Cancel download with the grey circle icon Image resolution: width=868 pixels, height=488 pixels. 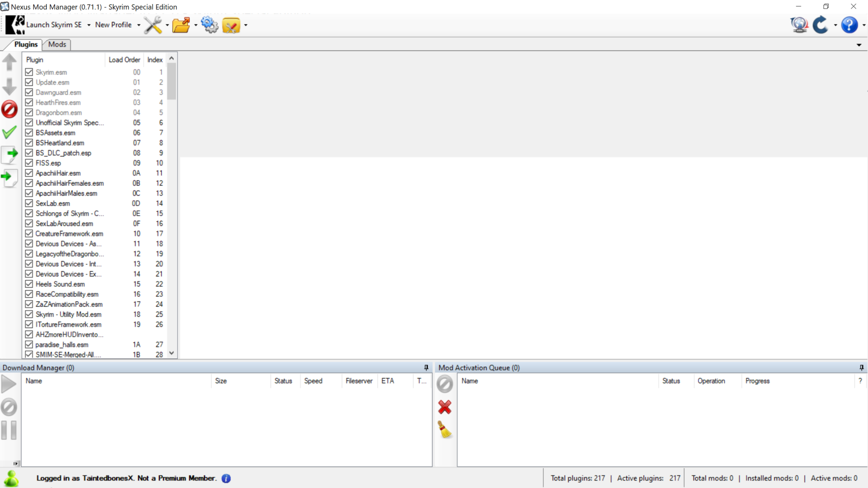[9, 407]
